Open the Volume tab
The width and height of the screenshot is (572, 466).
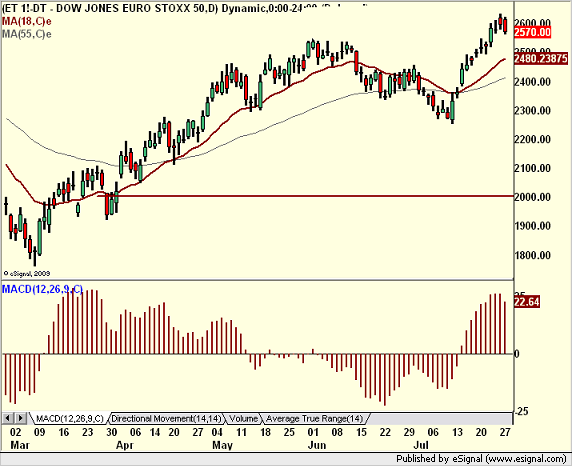click(243, 419)
